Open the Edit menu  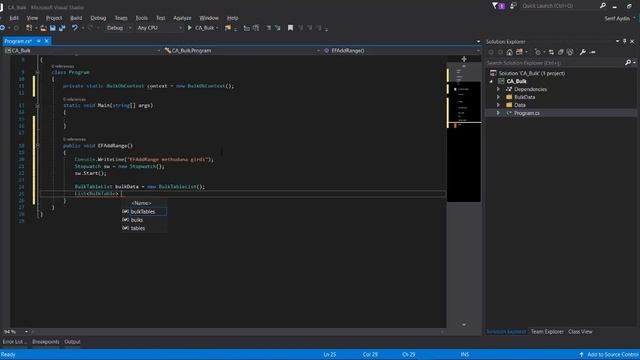pos(14,18)
